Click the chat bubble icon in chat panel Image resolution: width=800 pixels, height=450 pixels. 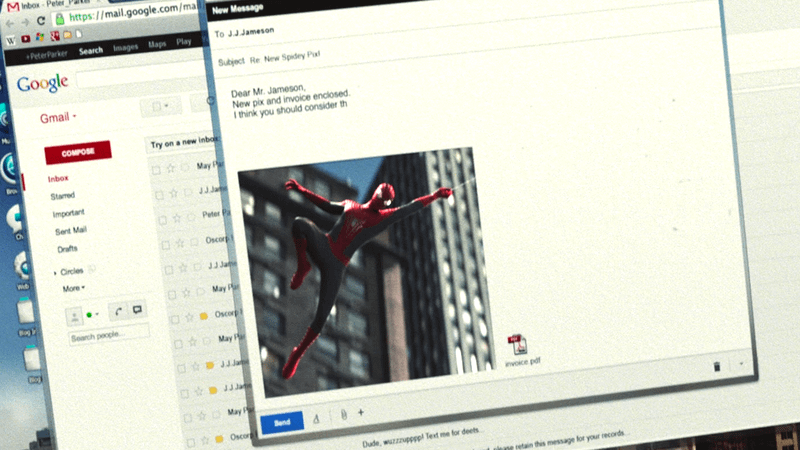click(x=137, y=309)
